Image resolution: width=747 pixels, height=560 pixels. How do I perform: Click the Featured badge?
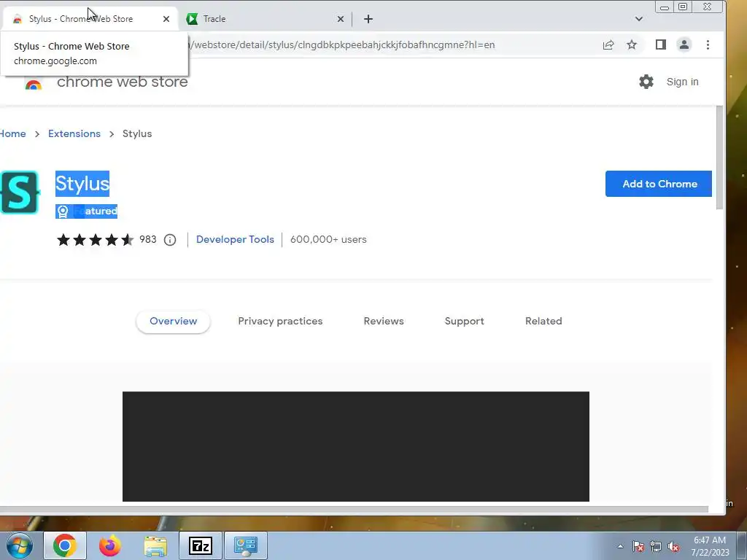click(86, 211)
